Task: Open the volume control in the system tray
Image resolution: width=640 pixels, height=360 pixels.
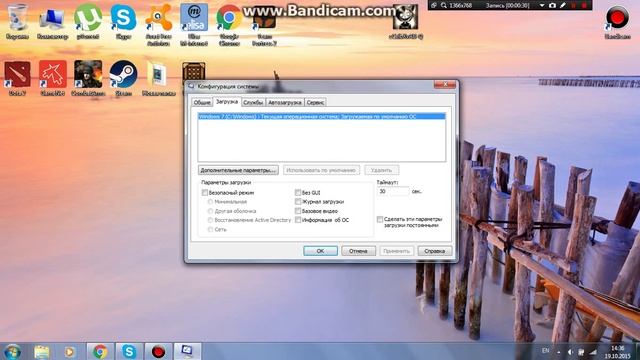Action: click(x=570, y=351)
